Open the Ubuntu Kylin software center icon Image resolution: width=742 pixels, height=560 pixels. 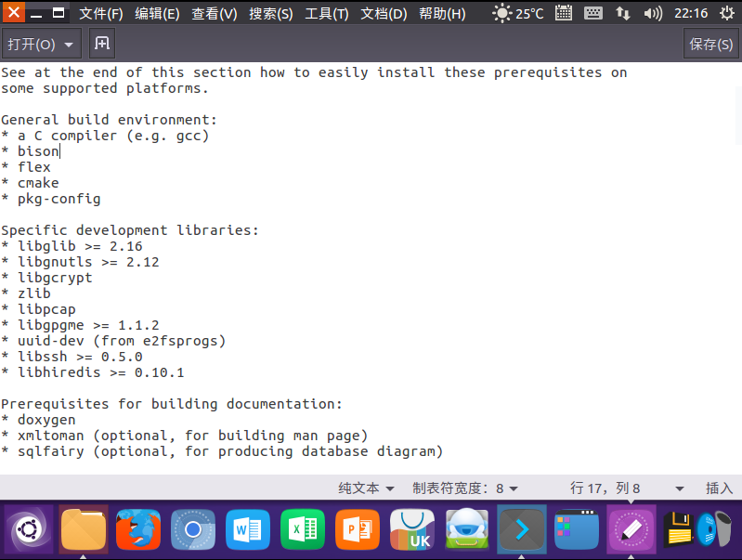pyautogui.click(x=412, y=529)
